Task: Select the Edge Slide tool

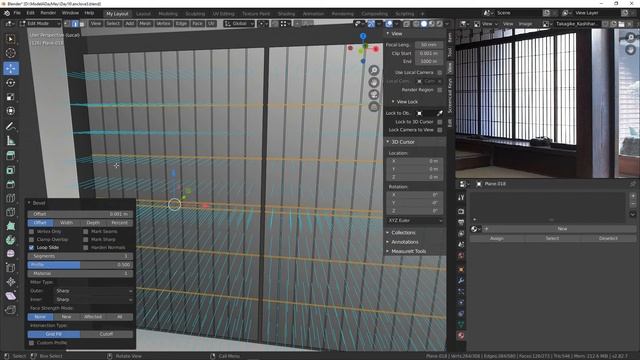Action: (11, 268)
